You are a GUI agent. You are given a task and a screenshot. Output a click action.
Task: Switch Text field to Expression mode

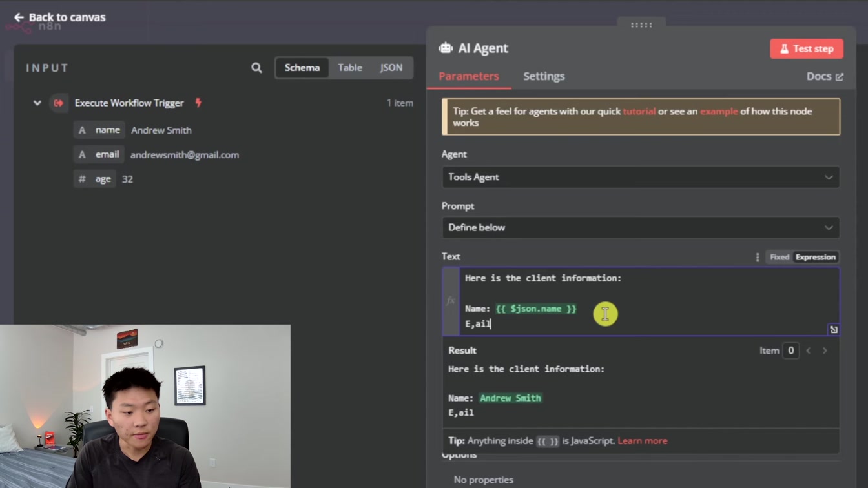tap(815, 257)
